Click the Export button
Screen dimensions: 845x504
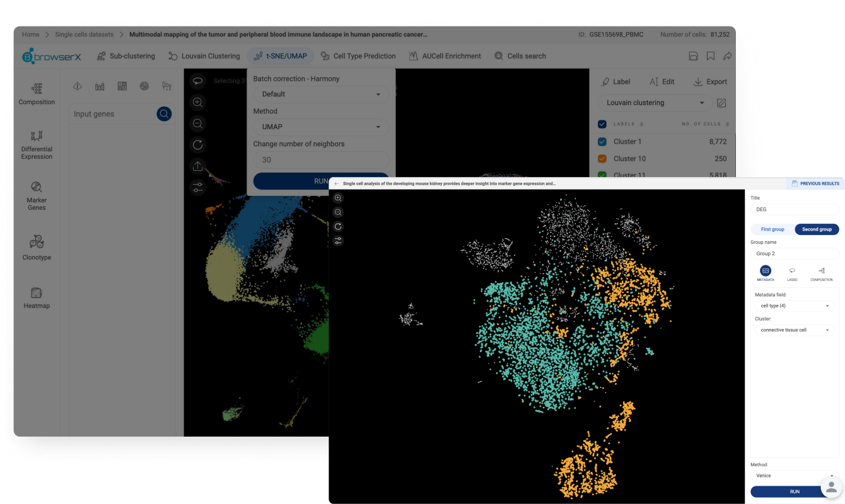click(710, 82)
